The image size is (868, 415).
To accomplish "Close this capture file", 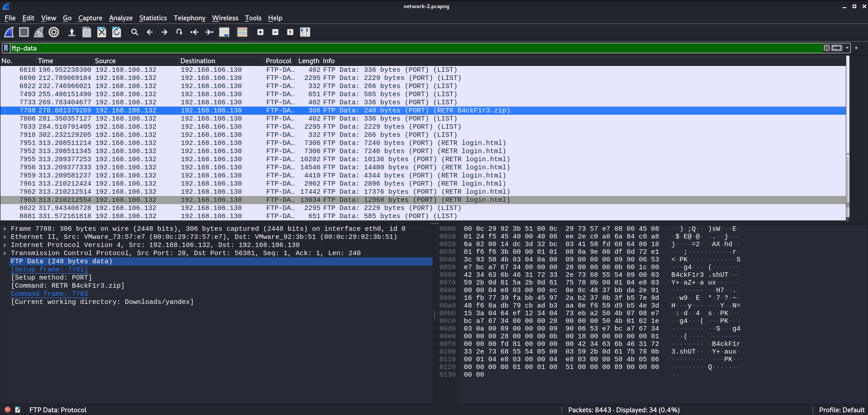I will coord(102,32).
